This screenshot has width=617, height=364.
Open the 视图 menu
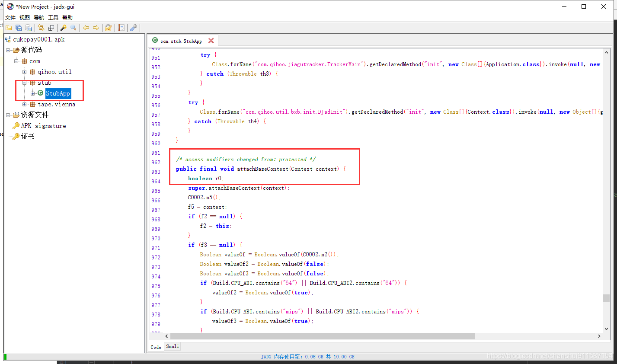25,17
